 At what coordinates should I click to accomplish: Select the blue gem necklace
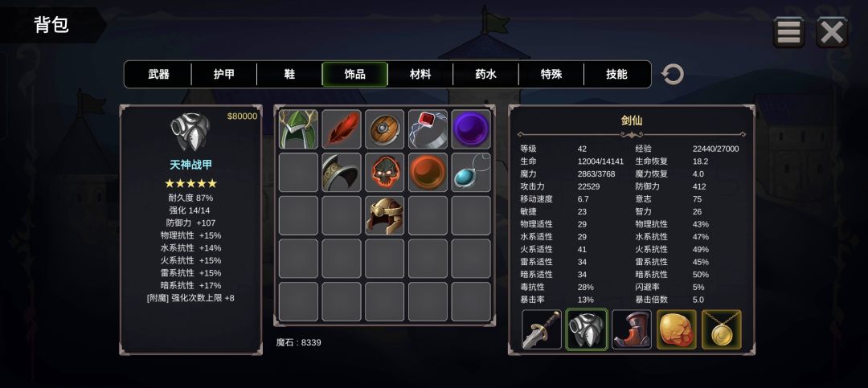pos(471,172)
